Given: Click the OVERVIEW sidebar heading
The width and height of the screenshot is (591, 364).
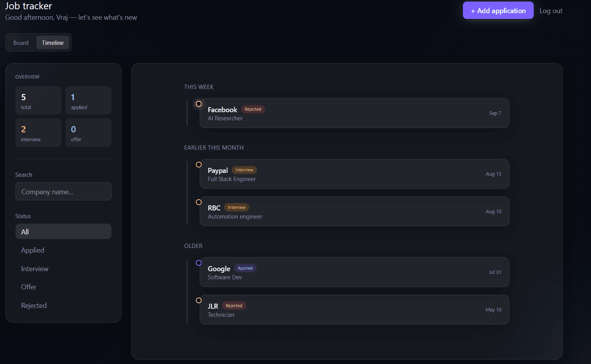Looking at the screenshot, I should coord(27,77).
